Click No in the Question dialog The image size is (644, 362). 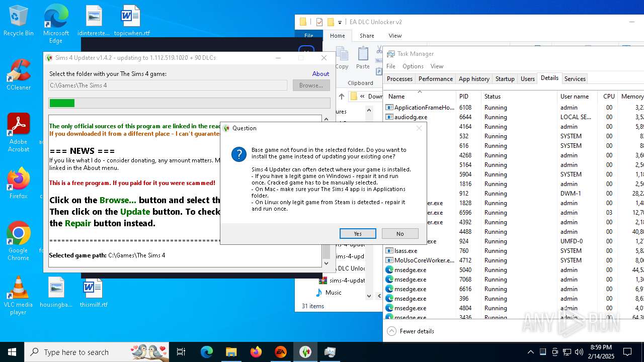tap(400, 233)
